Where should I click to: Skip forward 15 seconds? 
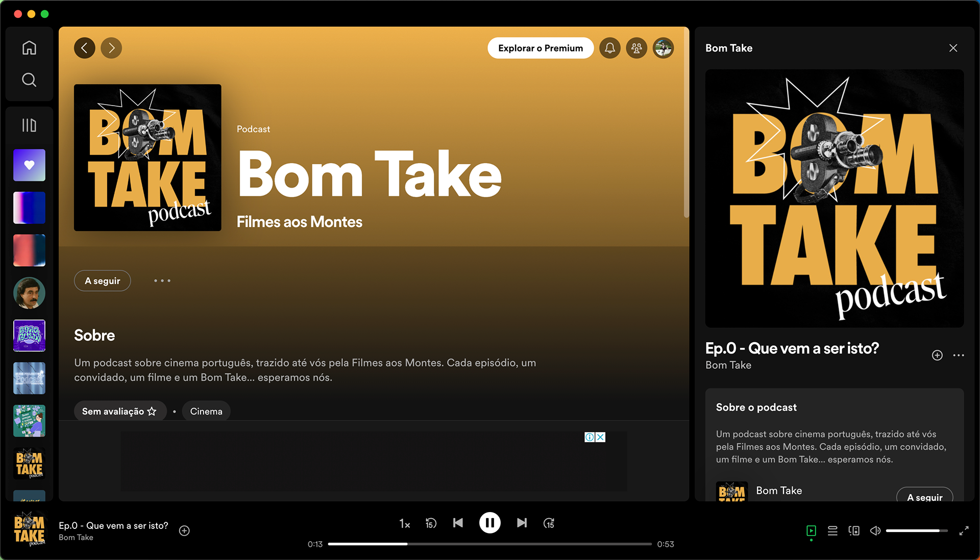(549, 523)
